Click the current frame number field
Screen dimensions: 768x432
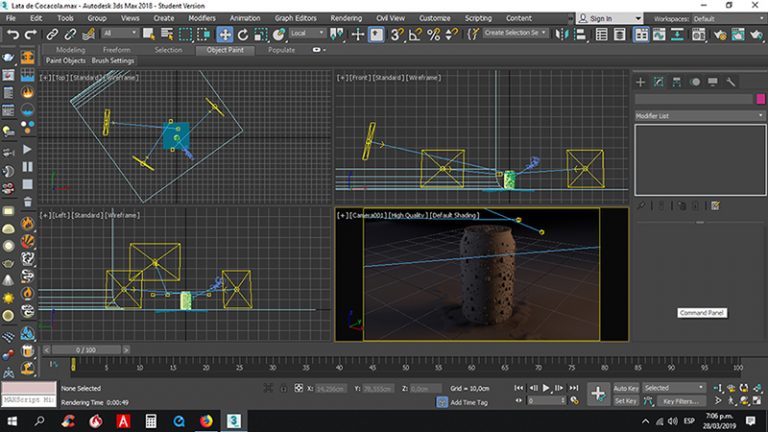pyautogui.click(x=543, y=401)
